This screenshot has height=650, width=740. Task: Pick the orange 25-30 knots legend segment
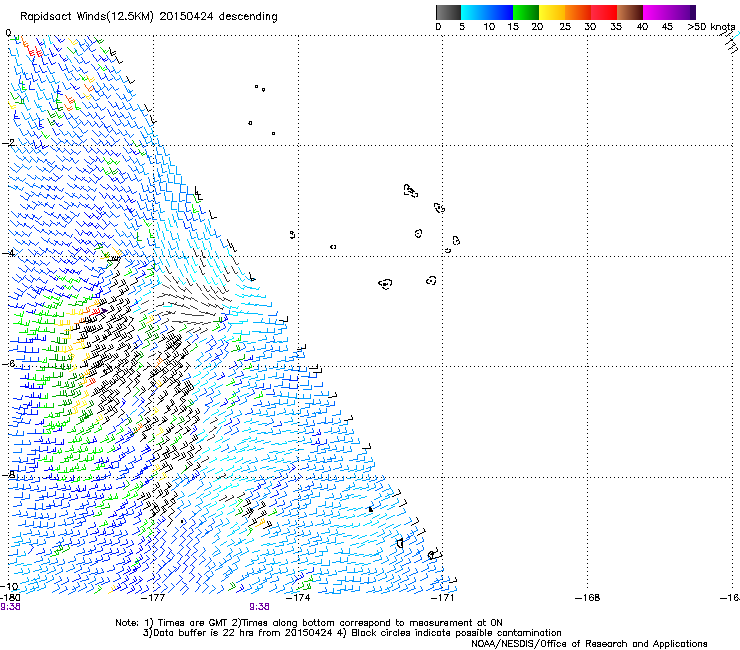(578, 12)
